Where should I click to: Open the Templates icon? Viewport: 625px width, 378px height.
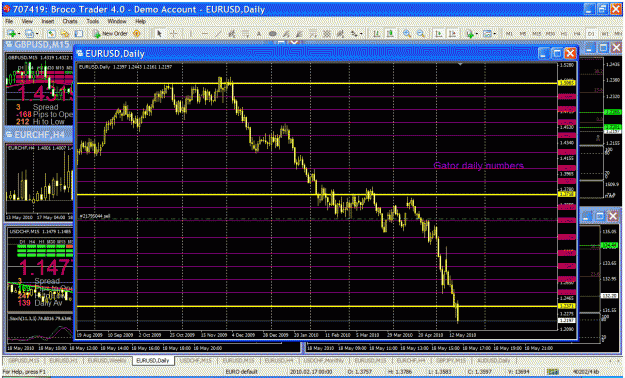click(x=487, y=34)
